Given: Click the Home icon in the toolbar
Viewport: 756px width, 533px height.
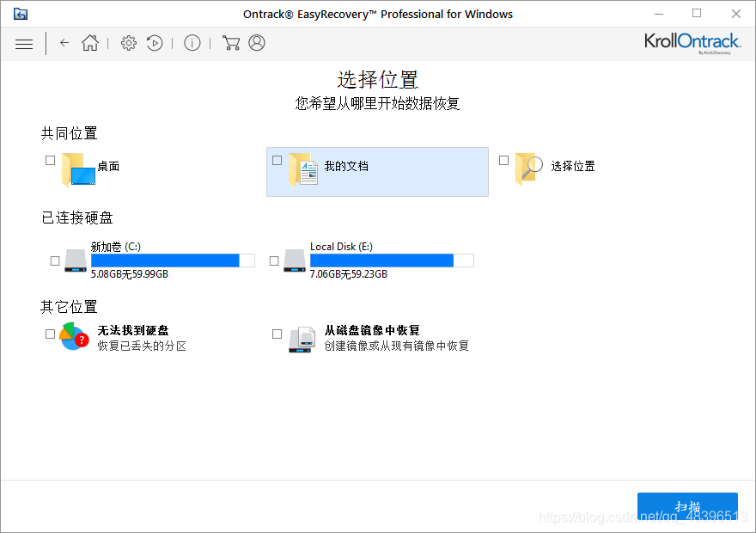Looking at the screenshot, I should [89, 42].
